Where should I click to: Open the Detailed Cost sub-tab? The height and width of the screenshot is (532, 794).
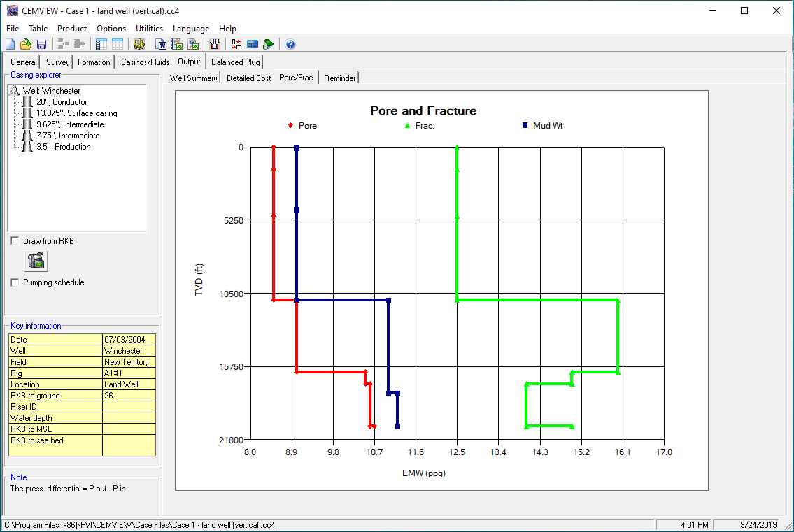coord(248,78)
